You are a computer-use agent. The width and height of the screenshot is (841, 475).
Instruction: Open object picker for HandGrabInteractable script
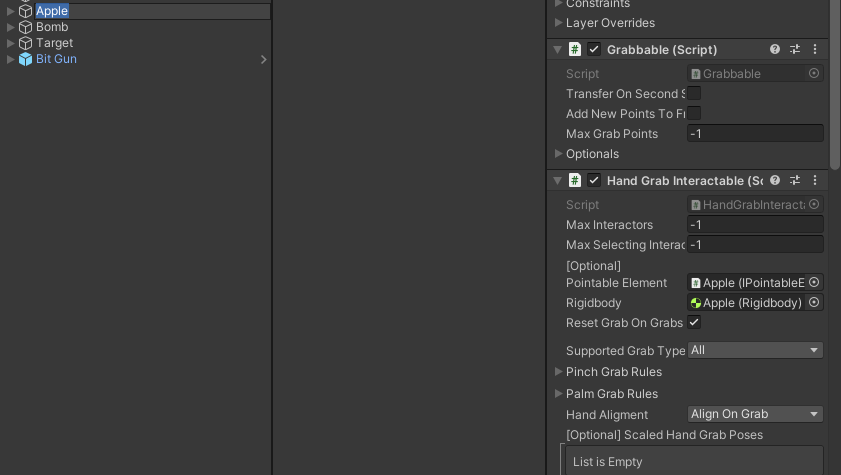814,204
